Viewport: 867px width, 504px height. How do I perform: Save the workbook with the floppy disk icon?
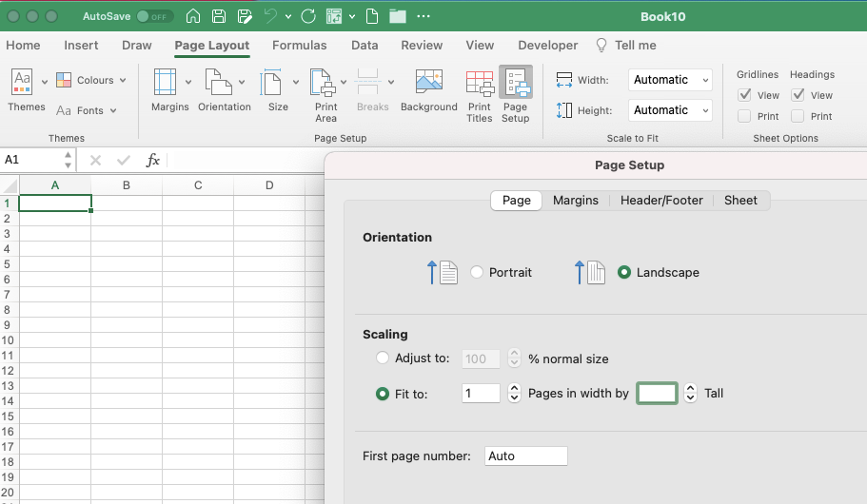pyautogui.click(x=219, y=16)
